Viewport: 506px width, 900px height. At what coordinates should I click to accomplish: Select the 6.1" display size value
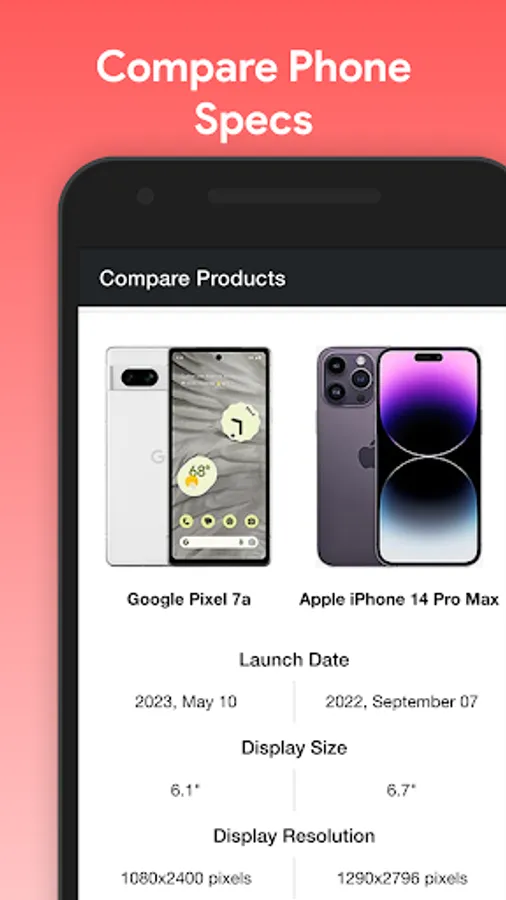click(x=185, y=790)
